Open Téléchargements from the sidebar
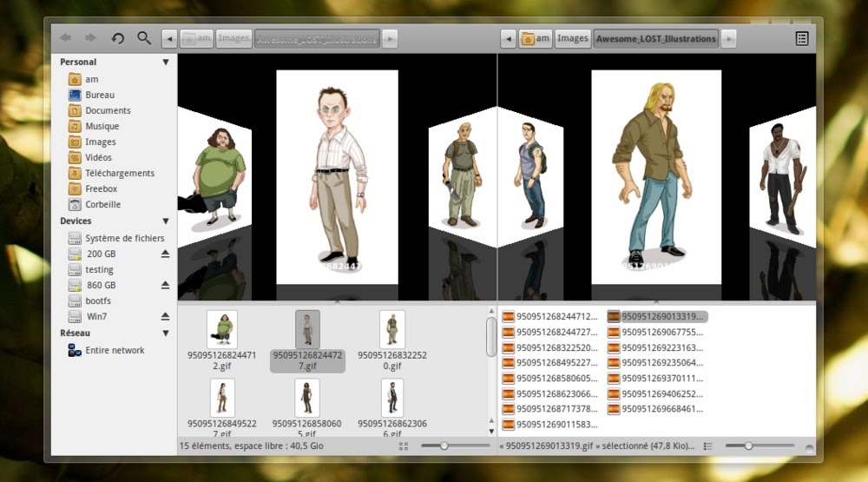Image resolution: width=868 pixels, height=482 pixels. (x=119, y=174)
